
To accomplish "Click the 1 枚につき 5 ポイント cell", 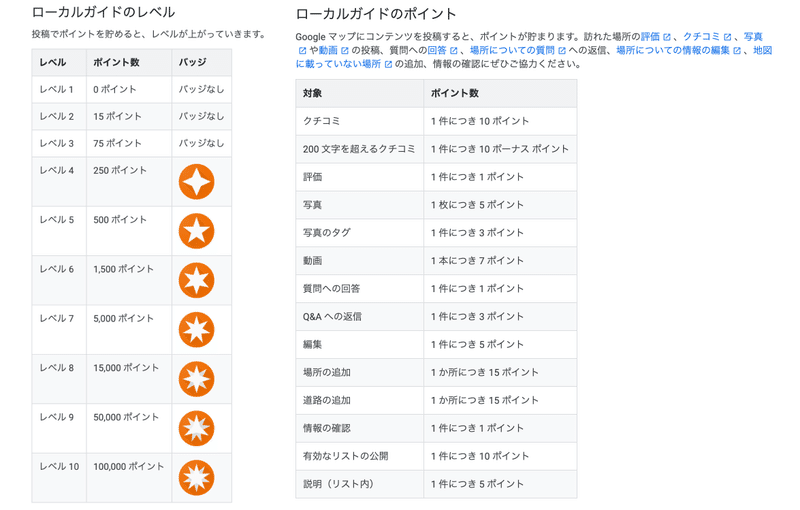I will point(501,205).
